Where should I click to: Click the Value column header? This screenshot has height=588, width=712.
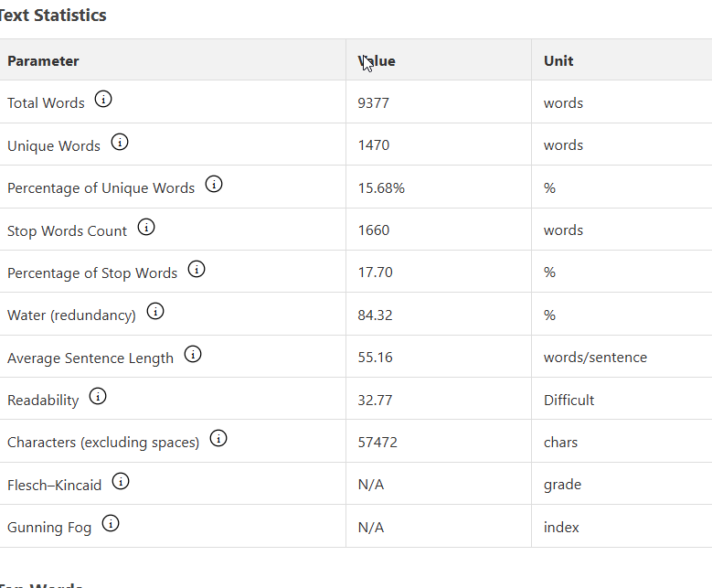pyautogui.click(x=377, y=61)
